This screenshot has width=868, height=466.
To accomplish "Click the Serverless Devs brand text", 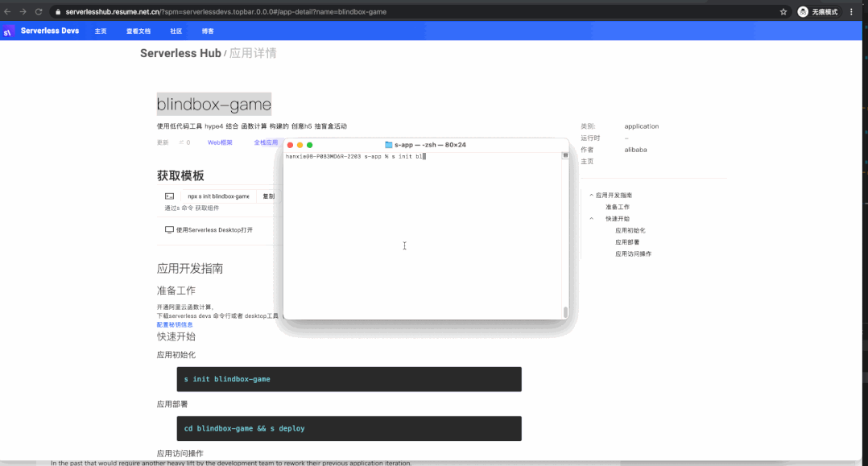I will [x=50, y=31].
